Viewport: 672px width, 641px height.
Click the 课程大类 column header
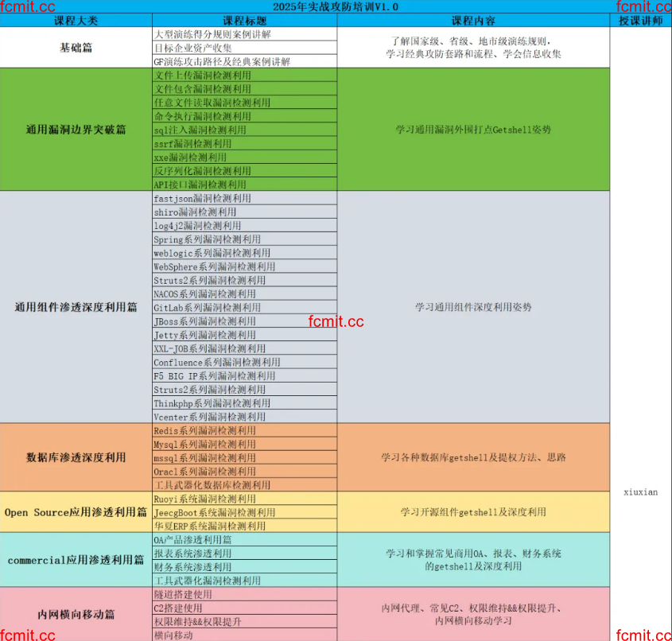point(76,21)
